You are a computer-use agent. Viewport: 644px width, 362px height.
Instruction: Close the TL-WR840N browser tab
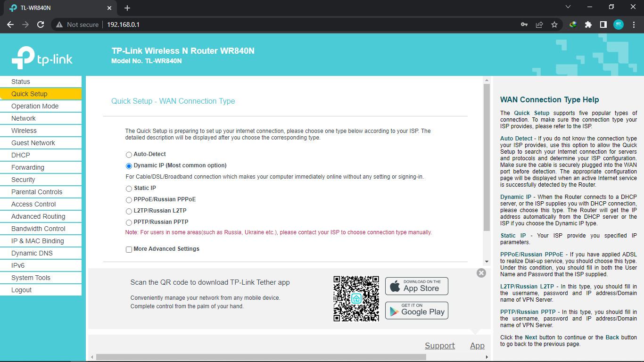[109, 8]
